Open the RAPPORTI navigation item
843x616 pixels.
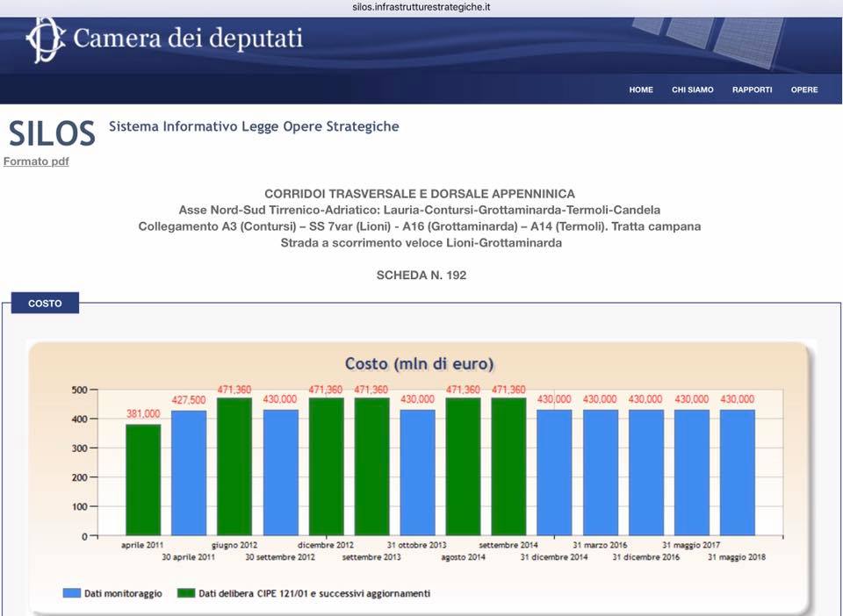752,89
